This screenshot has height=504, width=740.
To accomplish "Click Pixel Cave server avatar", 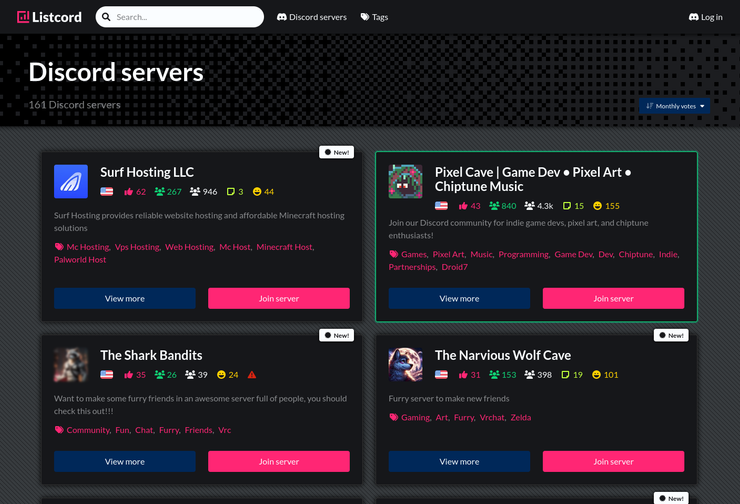I will click(405, 181).
